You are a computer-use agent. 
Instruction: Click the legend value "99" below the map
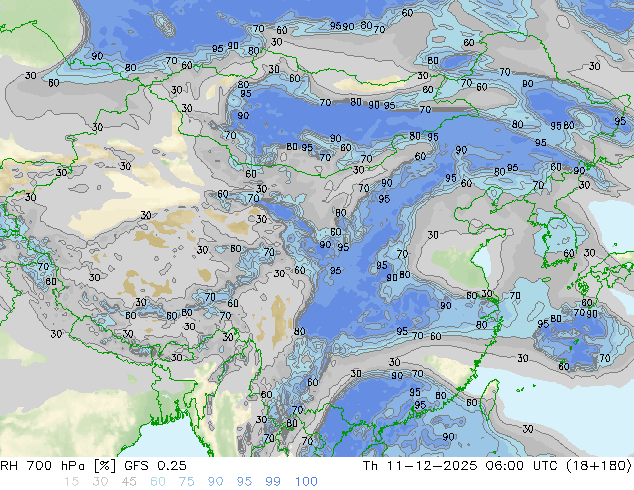[273, 482]
